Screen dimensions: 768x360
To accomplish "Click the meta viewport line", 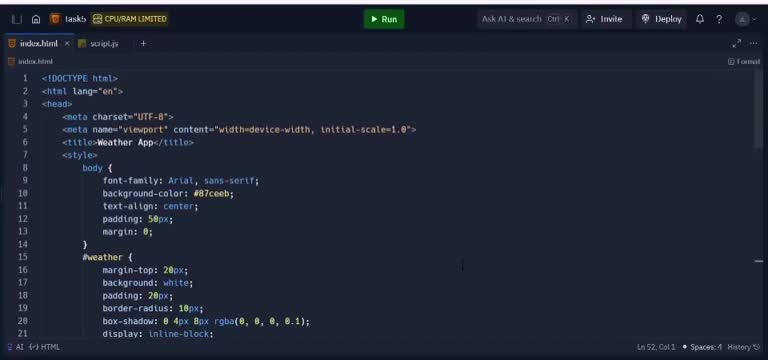I will point(239,129).
